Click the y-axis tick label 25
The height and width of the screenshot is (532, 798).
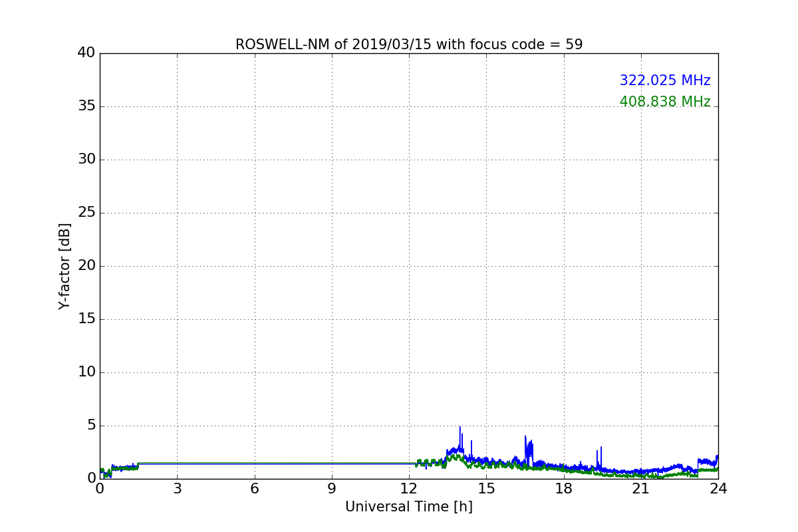pyautogui.click(x=86, y=212)
